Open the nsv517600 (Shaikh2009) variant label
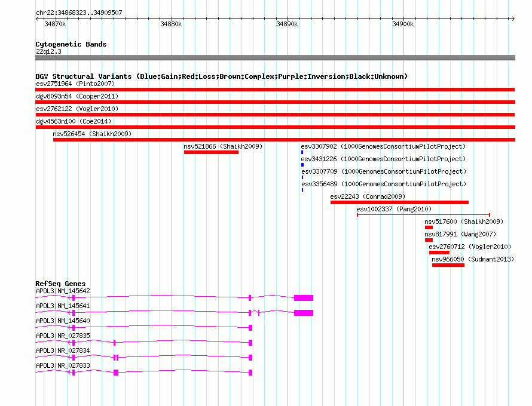 (464, 222)
